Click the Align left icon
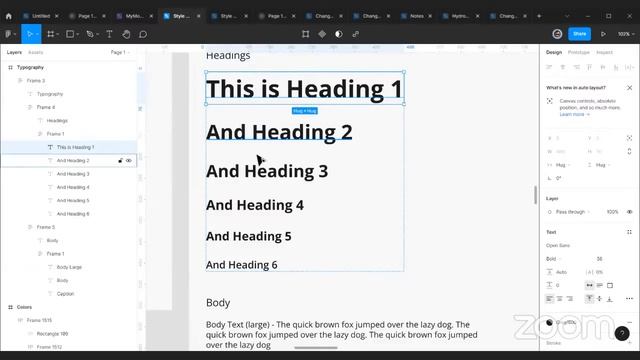Screen dimensions: 640x360 [x=549, y=67]
